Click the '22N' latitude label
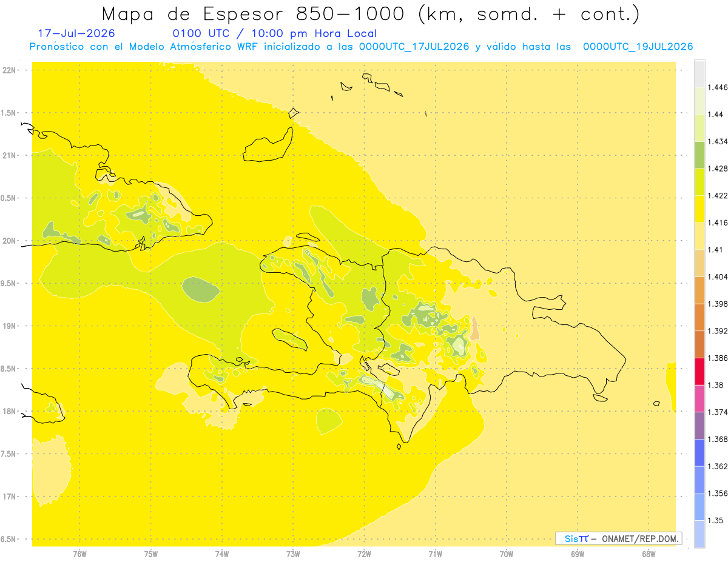Image resolution: width=728 pixels, height=562 pixels. (10, 70)
